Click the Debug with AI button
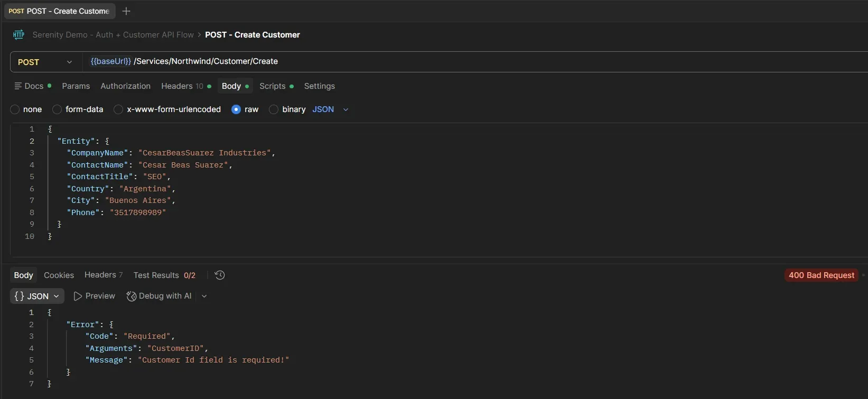The height and width of the screenshot is (399, 868). [x=159, y=296]
